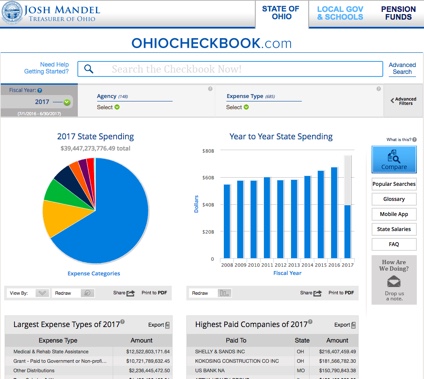Click the Popular Searches button
This screenshot has height=379, width=424.
394,184
